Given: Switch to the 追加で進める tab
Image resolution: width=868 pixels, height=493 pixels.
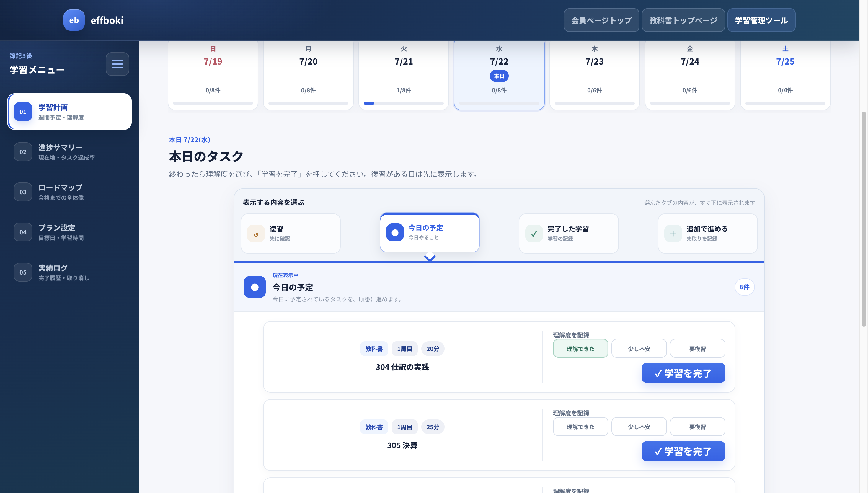Looking at the screenshot, I should tap(707, 234).
